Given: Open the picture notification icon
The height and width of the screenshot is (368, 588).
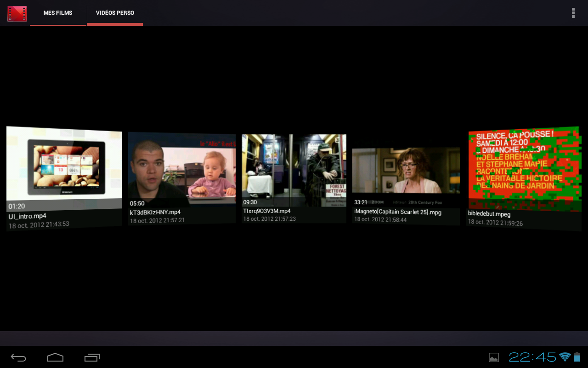Looking at the screenshot, I should [x=494, y=357].
